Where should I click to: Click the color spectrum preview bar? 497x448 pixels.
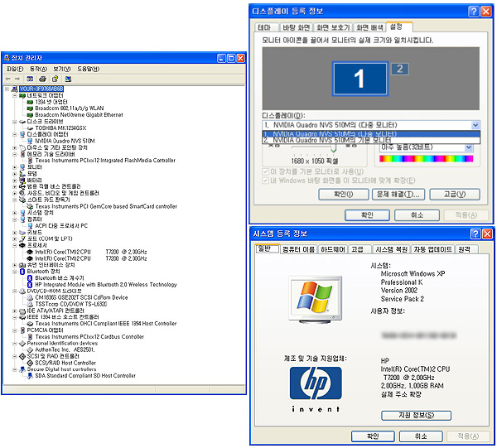pos(426,159)
